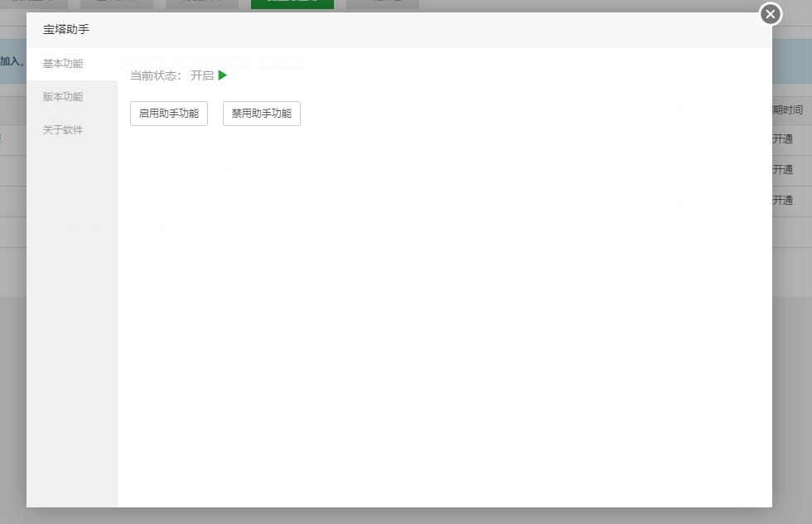Click the green running-status triangle icon
Screen dimensions: 812x524
pyautogui.click(x=223, y=75)
